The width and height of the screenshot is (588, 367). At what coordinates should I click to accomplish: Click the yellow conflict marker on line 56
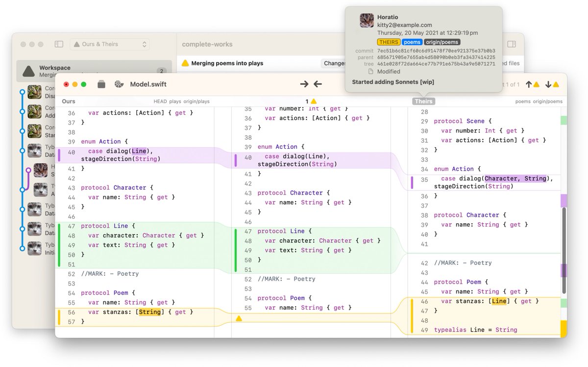click(59, 316)
